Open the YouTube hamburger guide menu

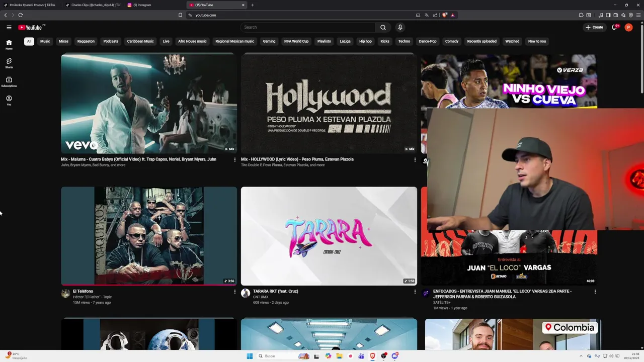(x=9, y=27)
